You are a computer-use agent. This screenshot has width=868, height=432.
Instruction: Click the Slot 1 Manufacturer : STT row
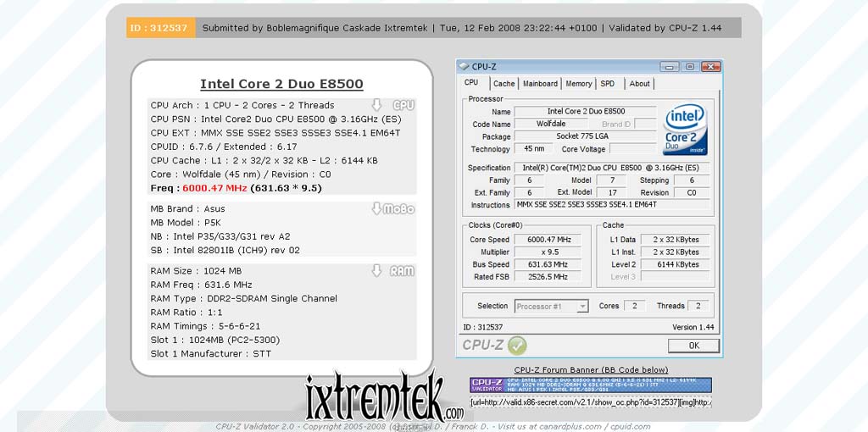tap(211, 354)
